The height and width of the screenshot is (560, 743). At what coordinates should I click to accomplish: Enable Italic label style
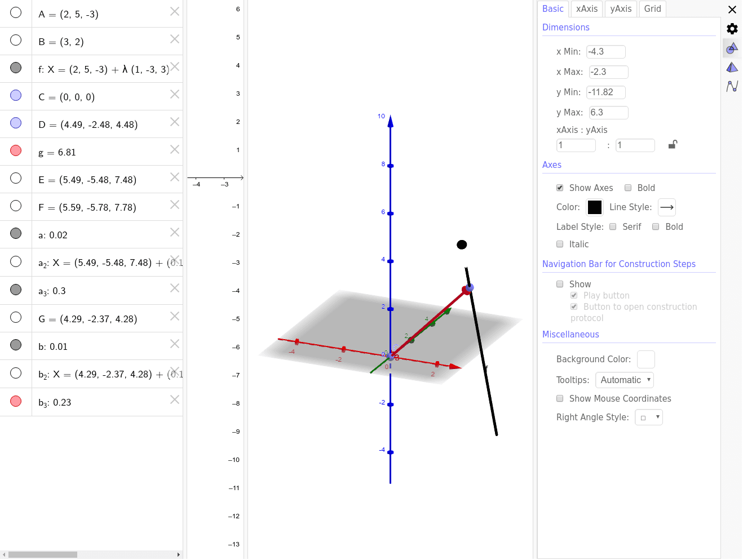pyautogui.click(x=560, y=244)
